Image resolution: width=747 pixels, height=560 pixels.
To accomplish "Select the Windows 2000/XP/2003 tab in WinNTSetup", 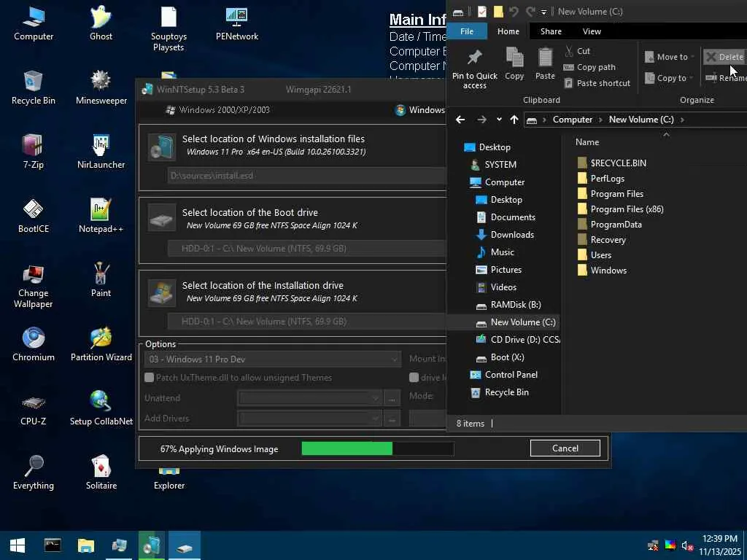I will click(218, 110).
